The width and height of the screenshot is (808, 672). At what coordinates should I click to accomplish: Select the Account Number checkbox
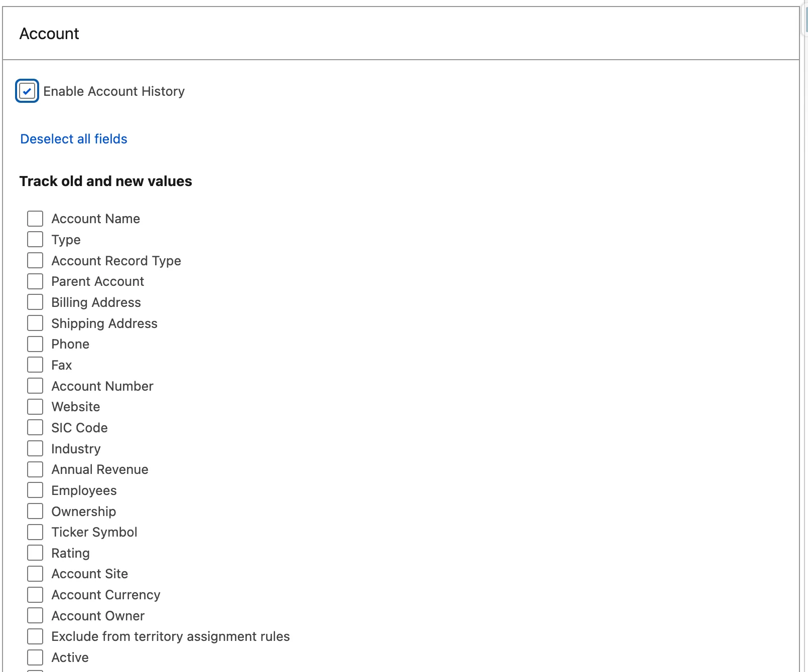pos(35,386)
